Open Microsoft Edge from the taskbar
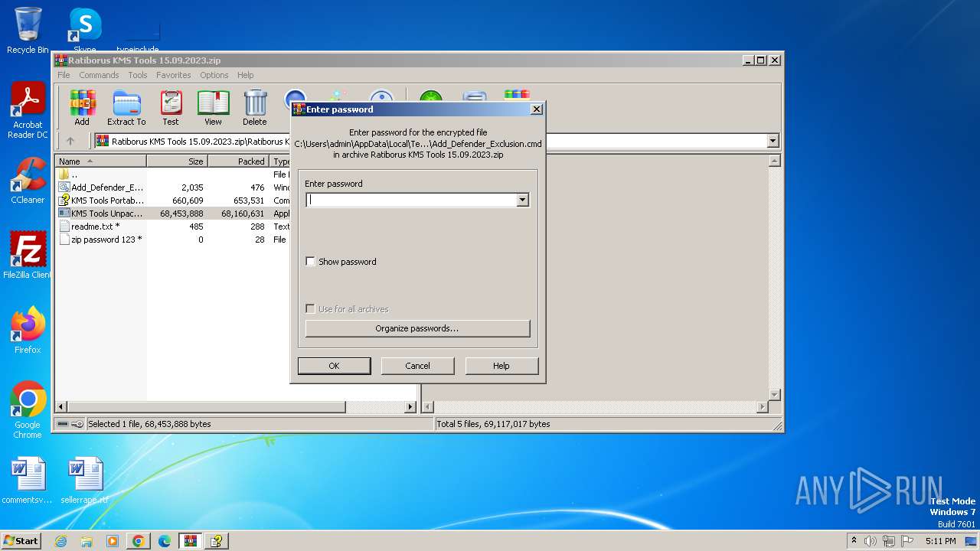Screen dimensions: 980x551 pos(165,541)
